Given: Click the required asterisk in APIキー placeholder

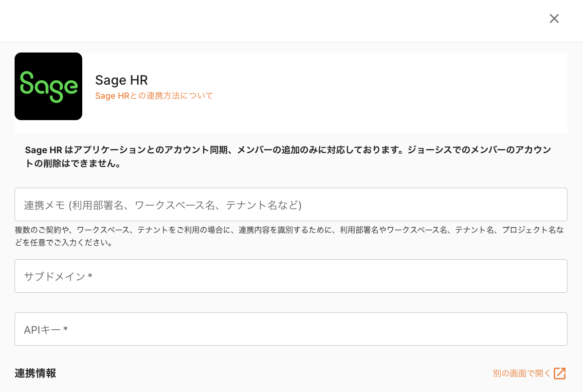Looking at the screenshot, I should tap(65, 330).
